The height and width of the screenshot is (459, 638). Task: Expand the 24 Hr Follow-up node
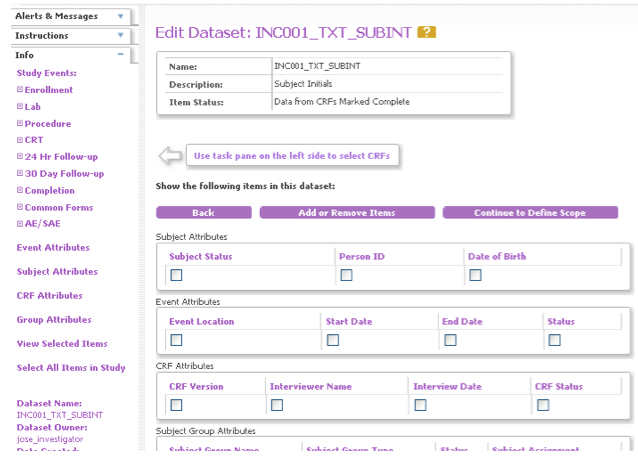(x=20, y=156)
